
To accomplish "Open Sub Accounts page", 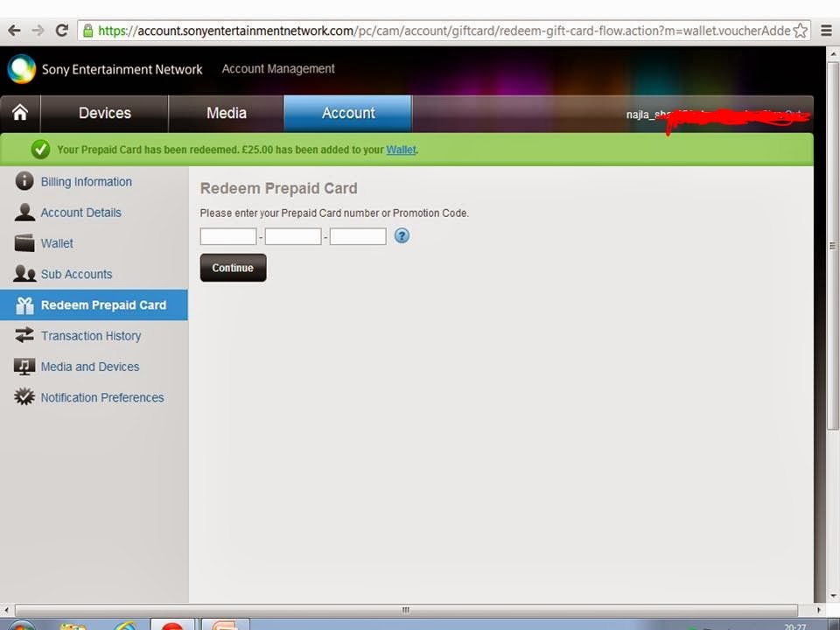I will (x=77, y=274).
